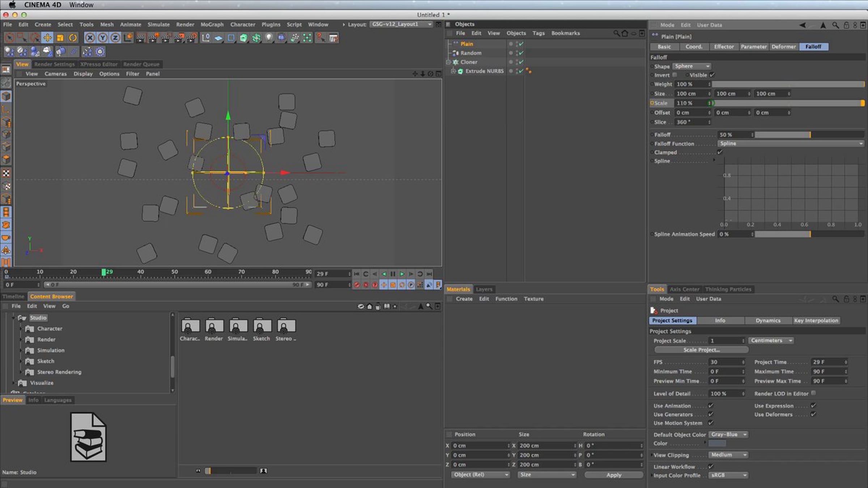Toggle Render LOD in Editor checkbox
868x488 pixels.
[813, 393]
